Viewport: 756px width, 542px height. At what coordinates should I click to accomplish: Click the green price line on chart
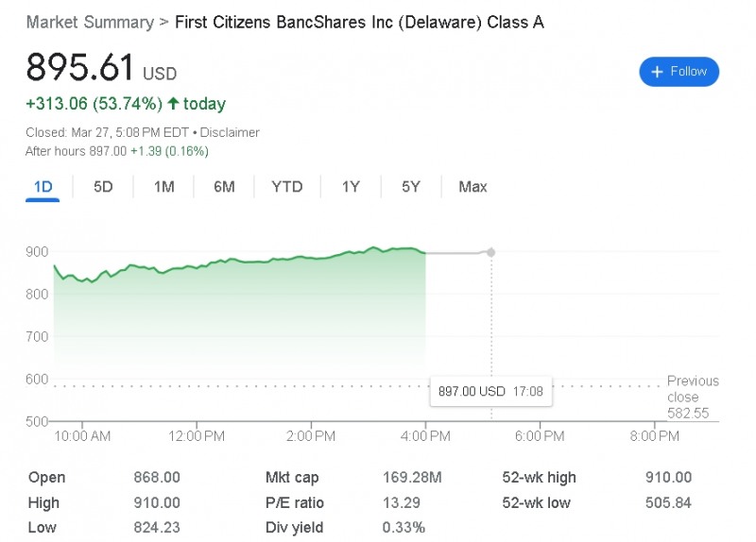(241, 263)
